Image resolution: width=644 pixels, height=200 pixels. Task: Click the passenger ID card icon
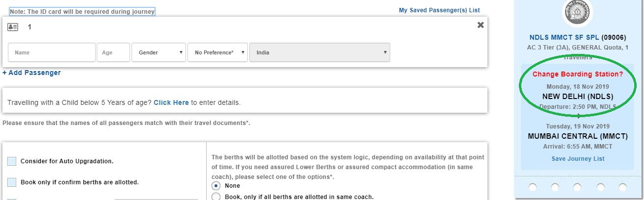point(13,27)
